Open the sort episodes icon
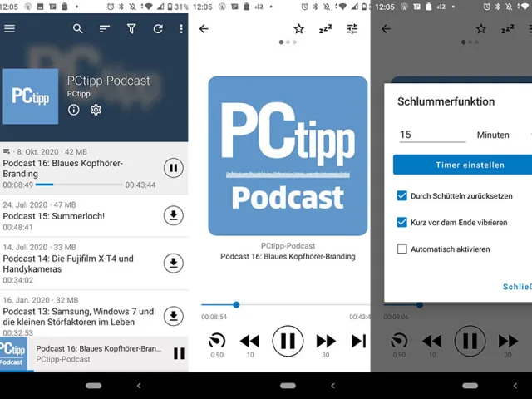Viewport: 532px width, 399px height. pos(105,29)
